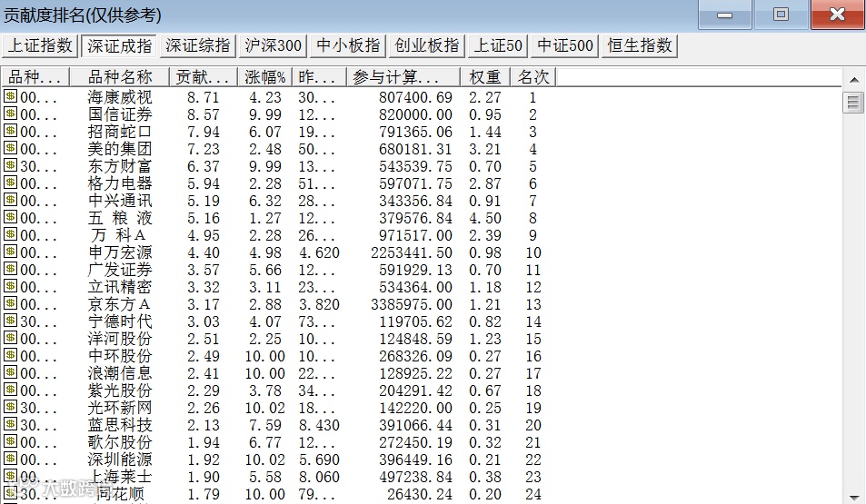Select the 申万宏源 stock name
Screen dimensions: 866x504
tap(120, 252)
